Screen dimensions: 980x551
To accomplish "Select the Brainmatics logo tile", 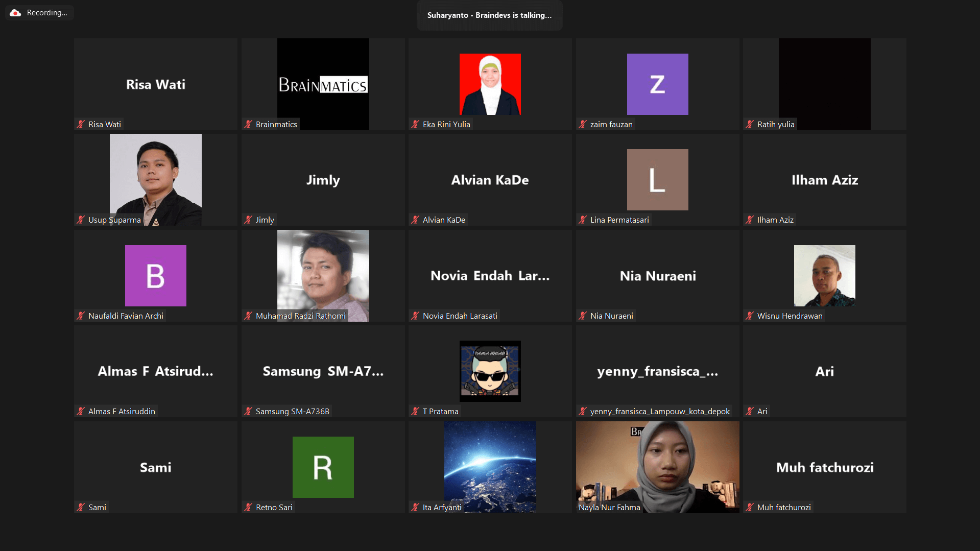I will pyautogui.click(x=323, y=84).
